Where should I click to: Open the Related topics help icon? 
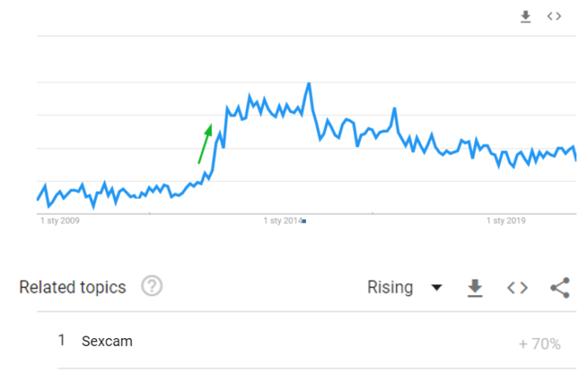(x=152, y=286)
